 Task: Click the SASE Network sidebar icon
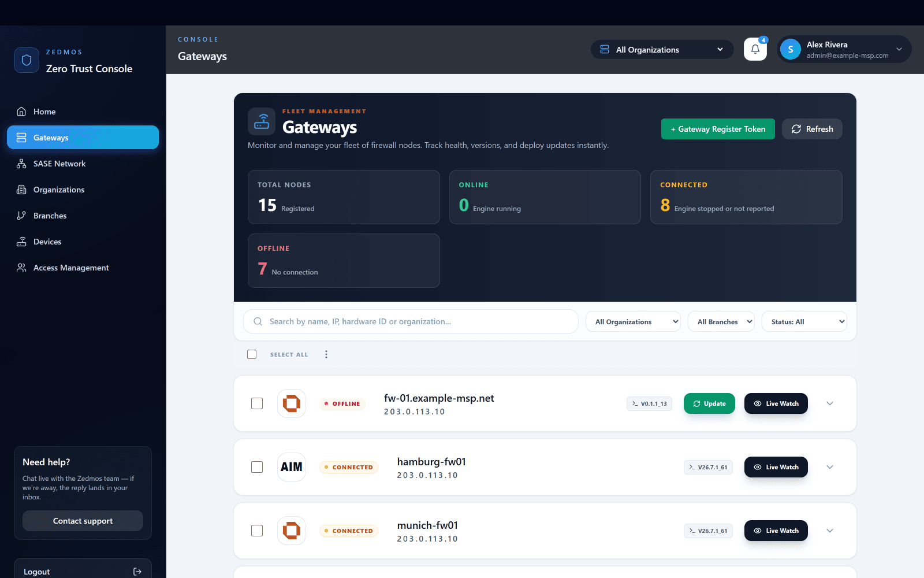click(21, 164)
